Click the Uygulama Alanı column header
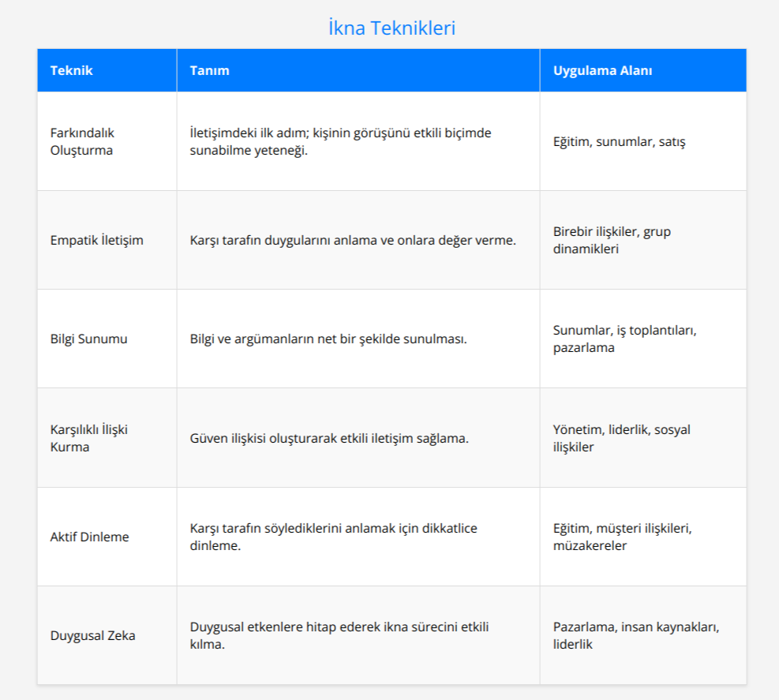The width and height of the screenshot is (779, 700). point(602,70)
